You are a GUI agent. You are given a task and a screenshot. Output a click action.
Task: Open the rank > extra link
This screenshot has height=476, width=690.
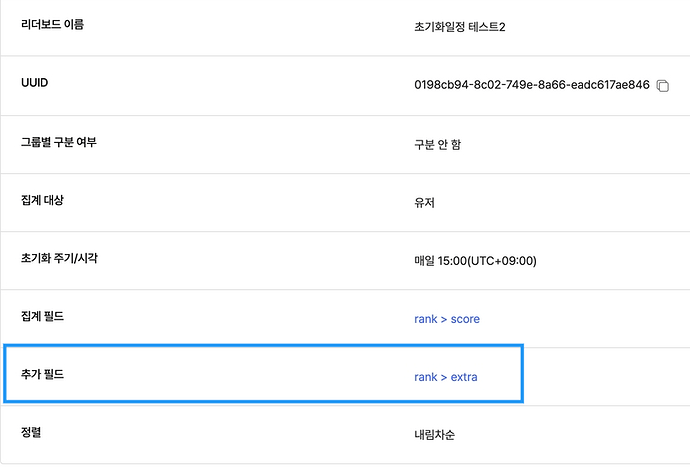[x=446, y=377]
